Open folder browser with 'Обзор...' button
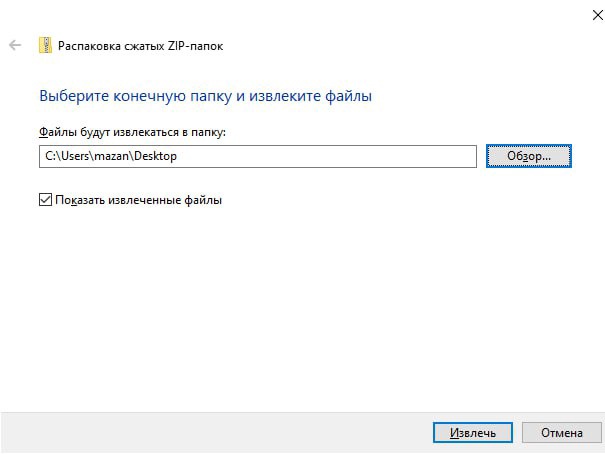605x454 pixels. [x=528, y=156]
